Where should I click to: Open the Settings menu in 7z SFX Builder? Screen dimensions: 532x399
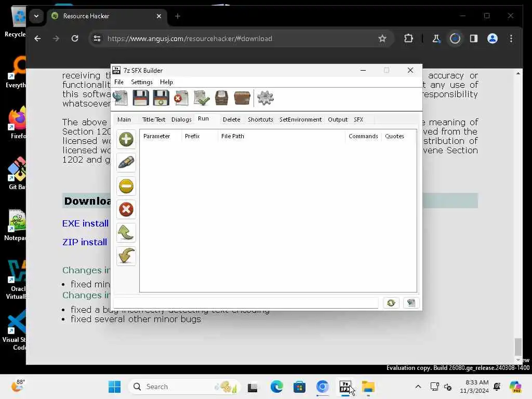coord(142,82)
